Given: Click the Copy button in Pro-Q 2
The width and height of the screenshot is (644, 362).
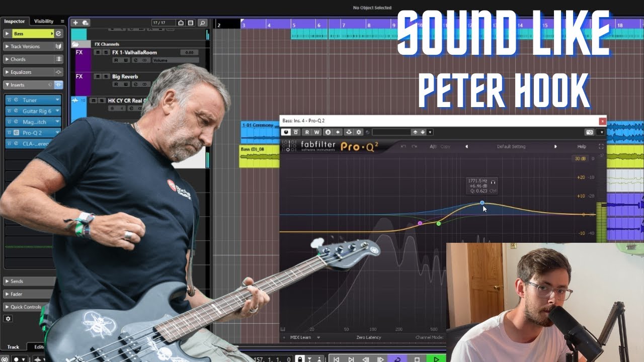Looking at the screenshot, I should tap(445, 146).
